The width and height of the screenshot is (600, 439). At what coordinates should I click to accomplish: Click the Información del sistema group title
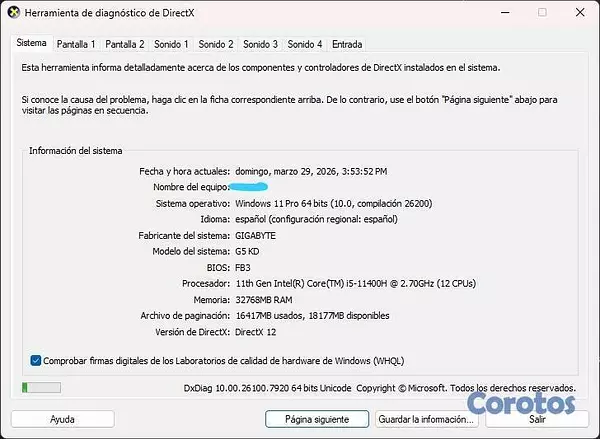pos(76,151)
